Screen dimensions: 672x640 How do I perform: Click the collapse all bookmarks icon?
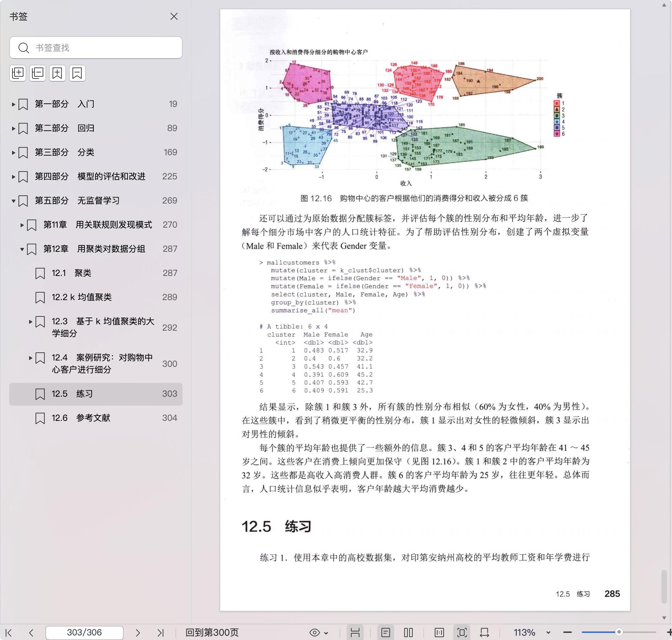38,73
